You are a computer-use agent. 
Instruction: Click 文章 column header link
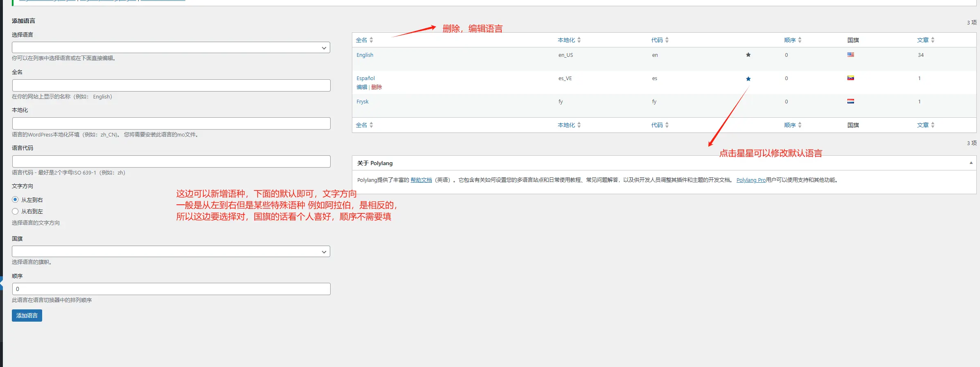(923, 40)
